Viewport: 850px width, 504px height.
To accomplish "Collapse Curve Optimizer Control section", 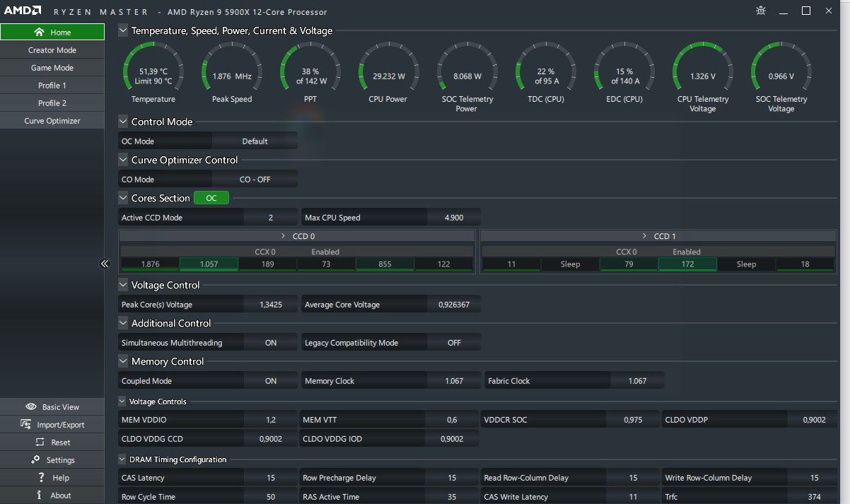I will [x=123, y=160].
